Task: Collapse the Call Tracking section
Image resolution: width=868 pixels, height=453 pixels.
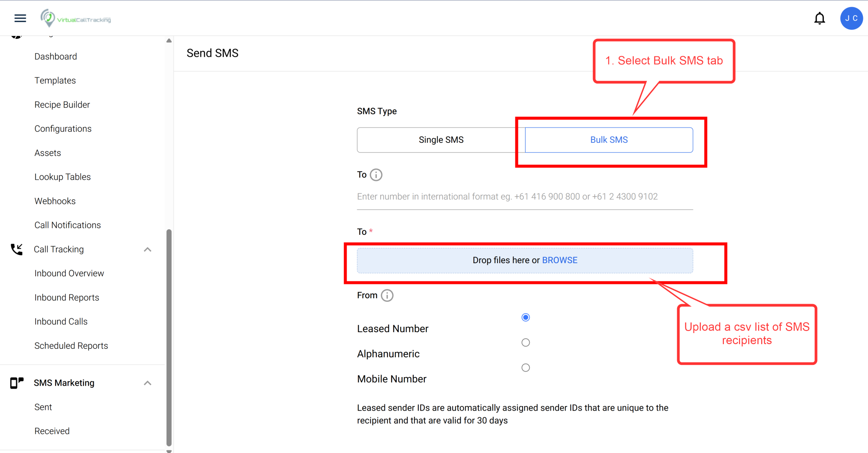Action: coord(147,249)
